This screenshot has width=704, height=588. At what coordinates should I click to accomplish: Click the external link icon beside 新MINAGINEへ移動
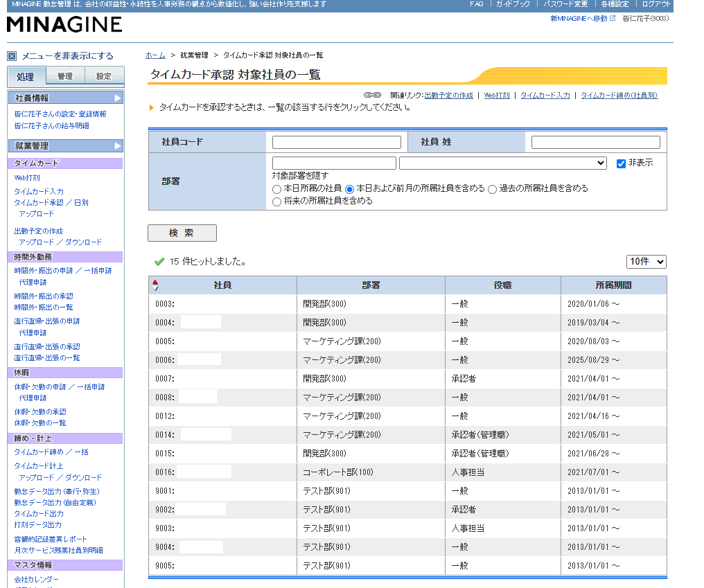coord(613,19)
